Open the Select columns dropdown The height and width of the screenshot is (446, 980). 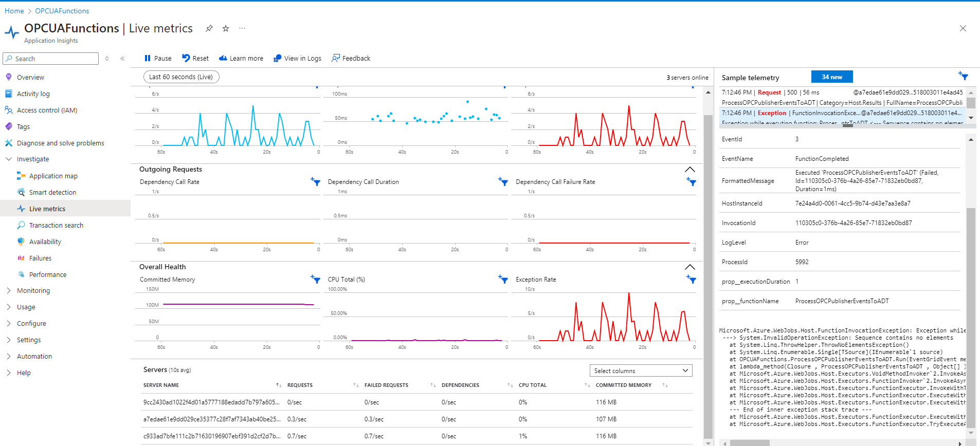[641, 370]
